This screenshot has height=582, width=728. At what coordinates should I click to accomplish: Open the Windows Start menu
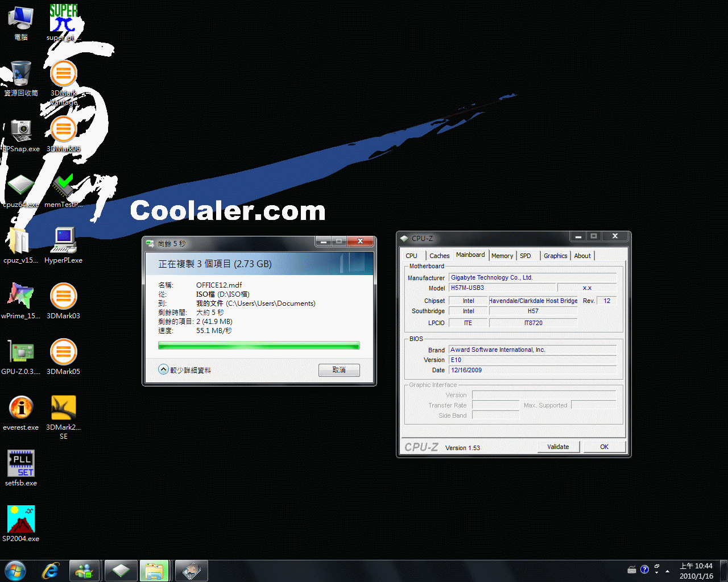pyautogui.click(x=15, y=571)
